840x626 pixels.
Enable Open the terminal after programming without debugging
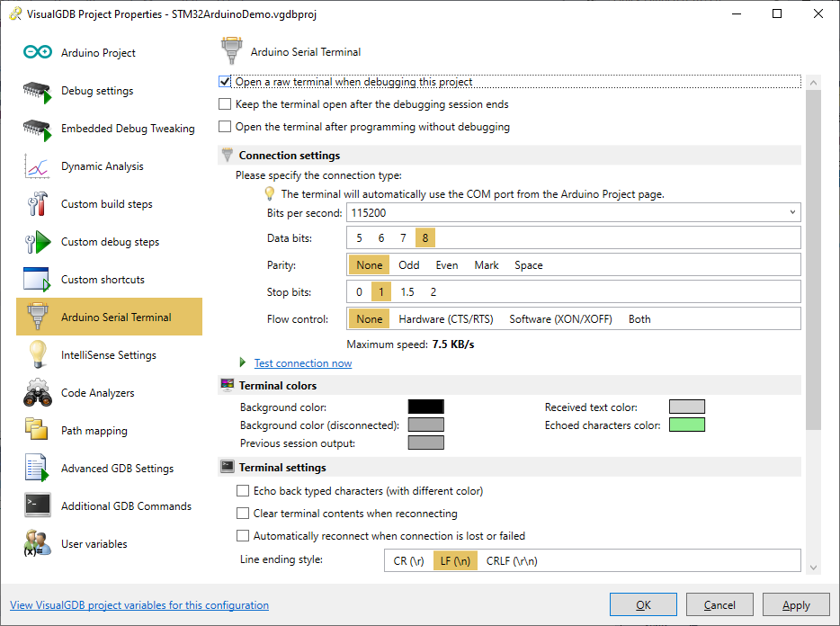pyautogui.click(x=225, y=127)
